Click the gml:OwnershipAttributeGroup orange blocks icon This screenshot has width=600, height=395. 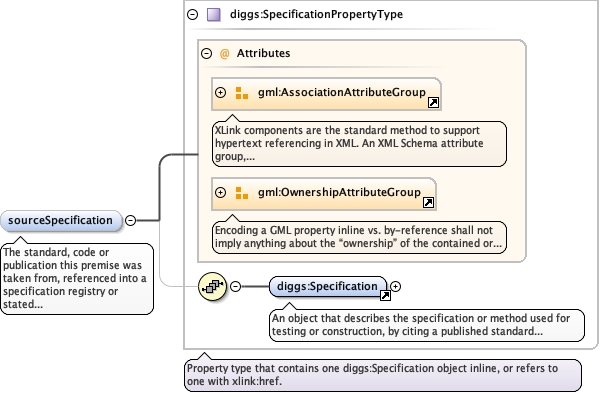click(x=241, y=193)
